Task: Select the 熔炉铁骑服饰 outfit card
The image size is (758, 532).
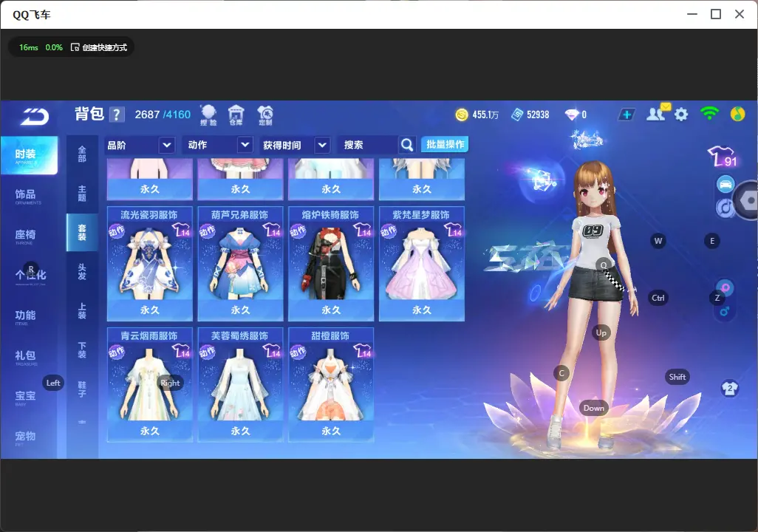Action: (x=331, y=264)
